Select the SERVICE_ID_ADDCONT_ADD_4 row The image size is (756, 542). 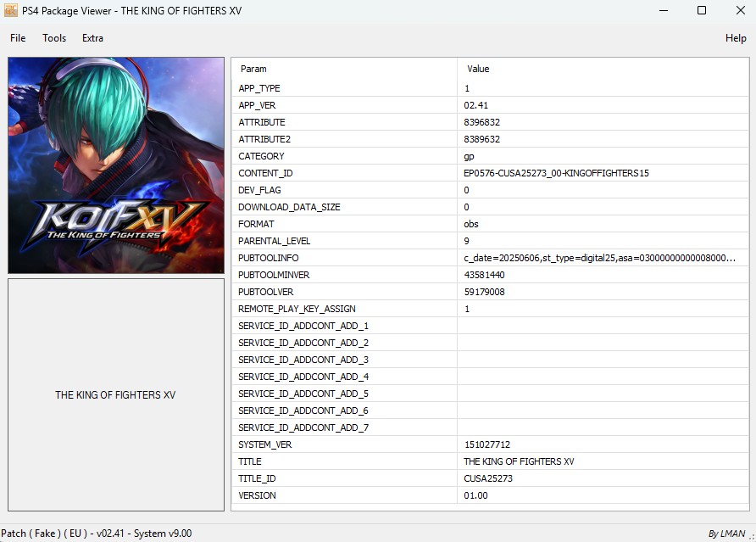tap(491, 377)
